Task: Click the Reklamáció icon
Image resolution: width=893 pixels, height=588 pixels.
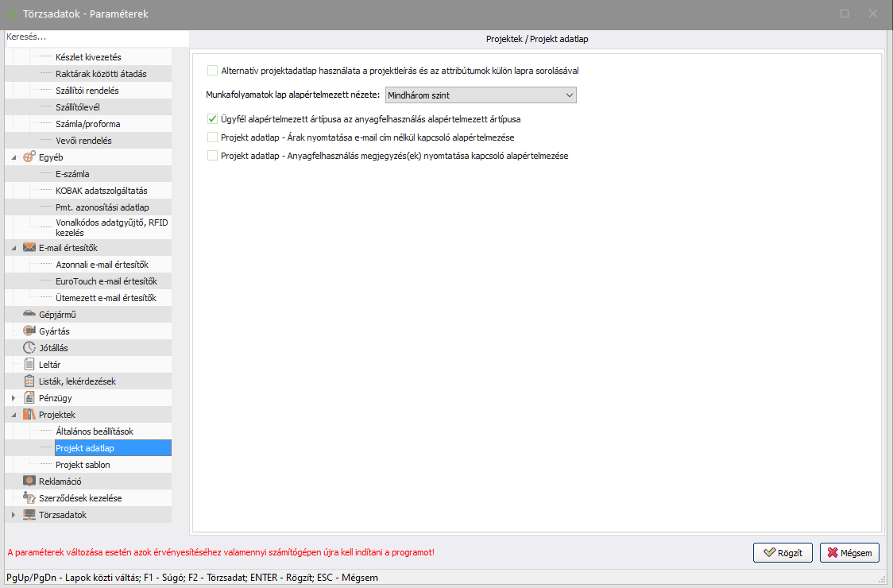Action: [29, 481]
